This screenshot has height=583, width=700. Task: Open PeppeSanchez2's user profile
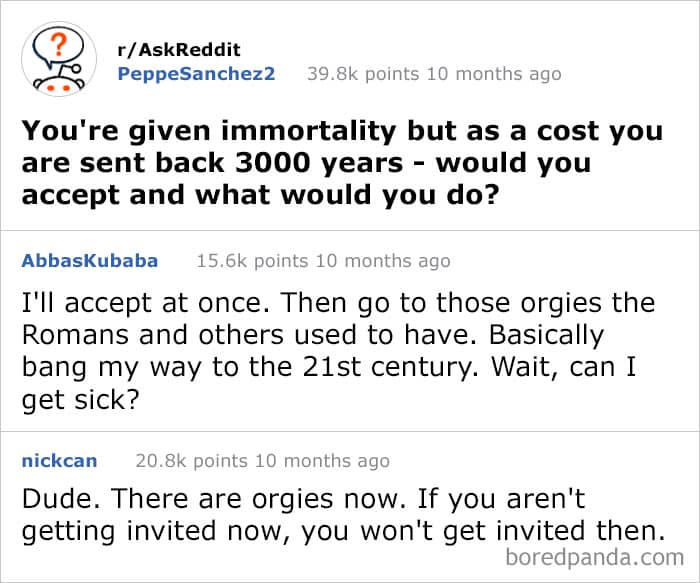195,74
